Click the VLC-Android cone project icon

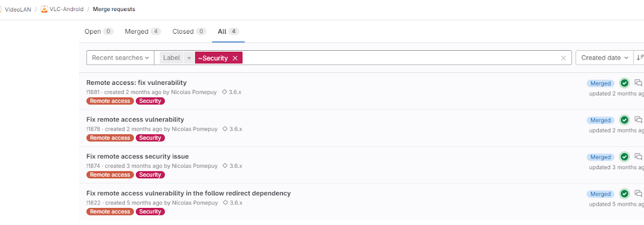point(44,9)
